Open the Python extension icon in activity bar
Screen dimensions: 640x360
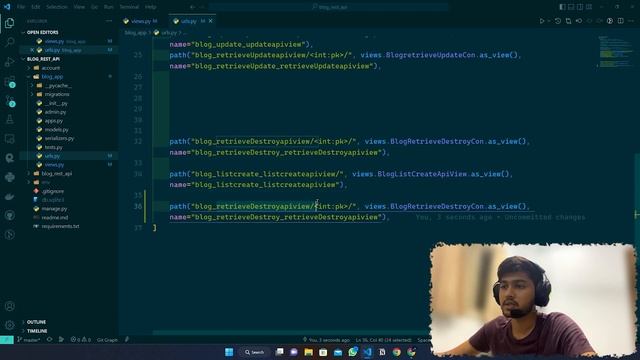coord(9,177)
